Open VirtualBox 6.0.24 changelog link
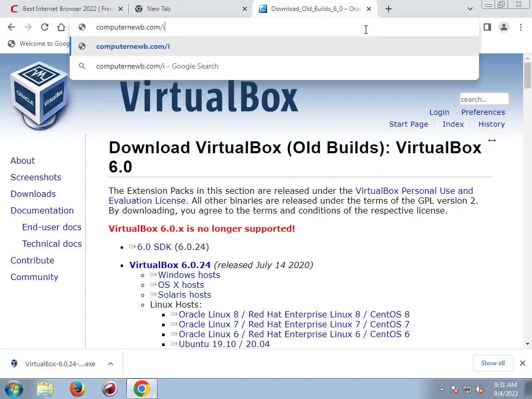 pyautogui.click(x=170, y=265)
